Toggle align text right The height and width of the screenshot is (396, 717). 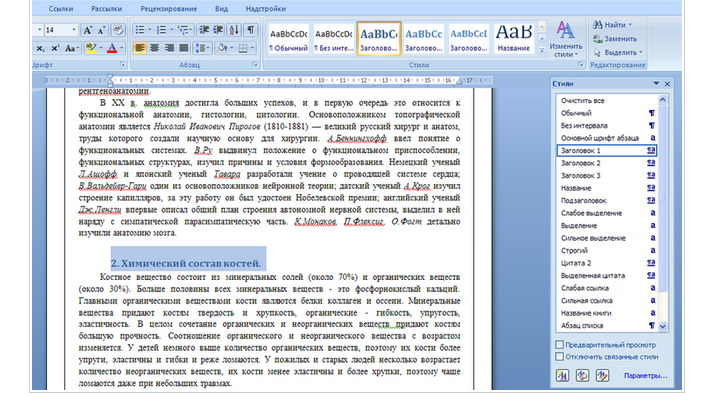coord(169,48)
